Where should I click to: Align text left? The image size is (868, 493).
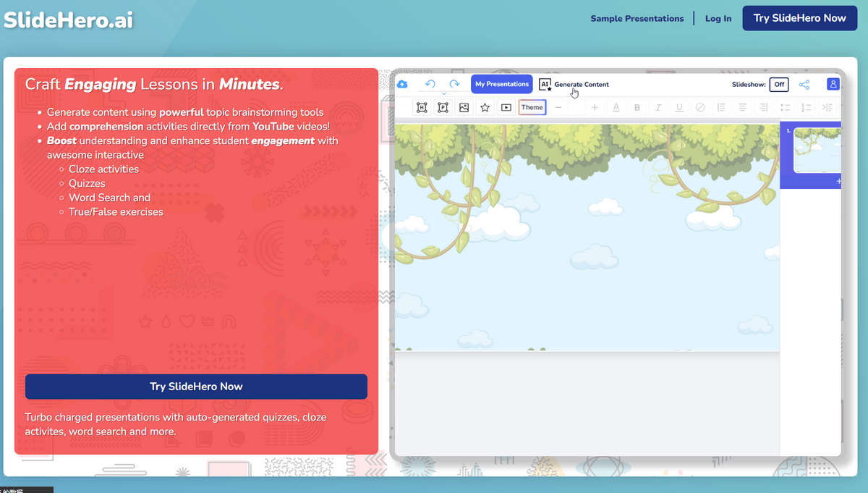[x=721, y=107]
